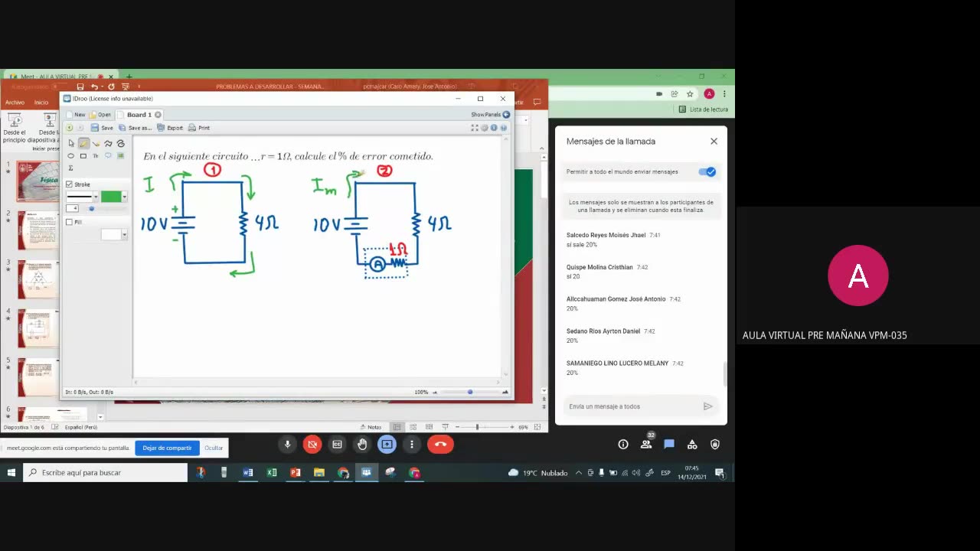980x551 pixels.
Task: Open Excel from the taskbar
Action: (x=272, y=472)
